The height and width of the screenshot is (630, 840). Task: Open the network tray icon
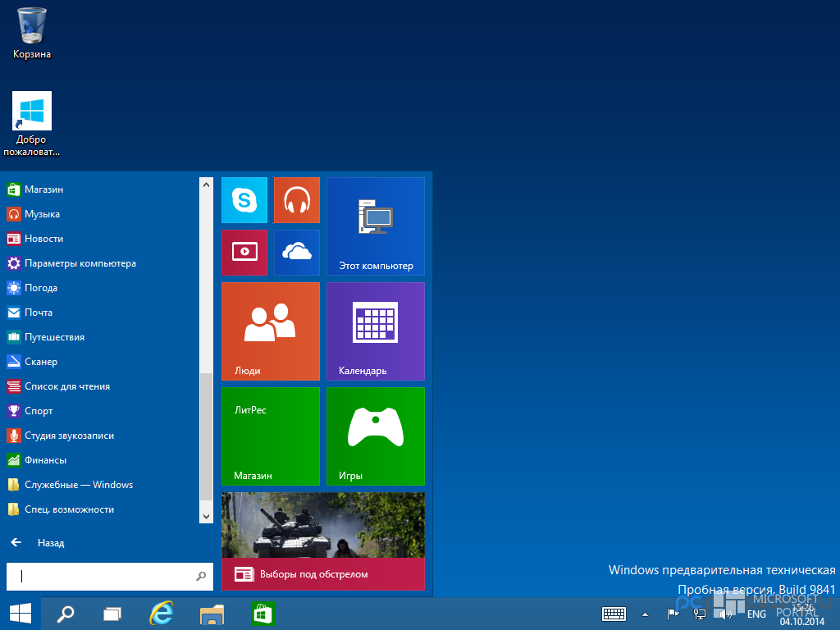click(699, 614)
